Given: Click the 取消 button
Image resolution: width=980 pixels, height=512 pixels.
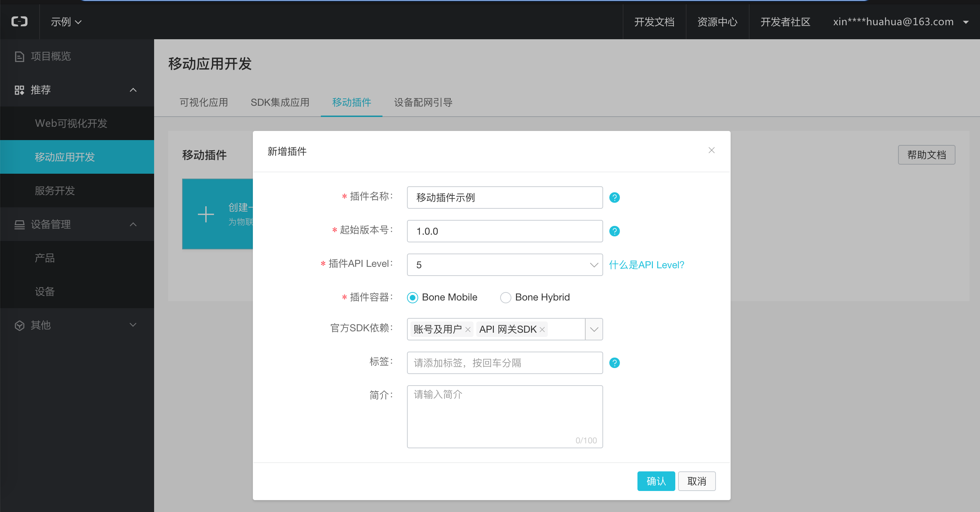Looking at the screenshot, I should pyautogui.click(x=697, y=481).
